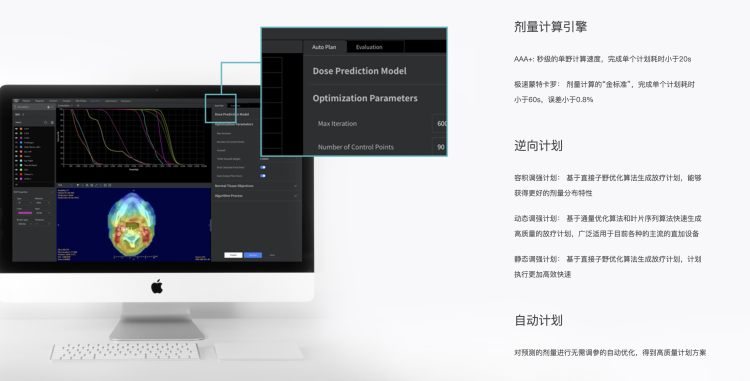Click the white Predict button

coord(233,255)
